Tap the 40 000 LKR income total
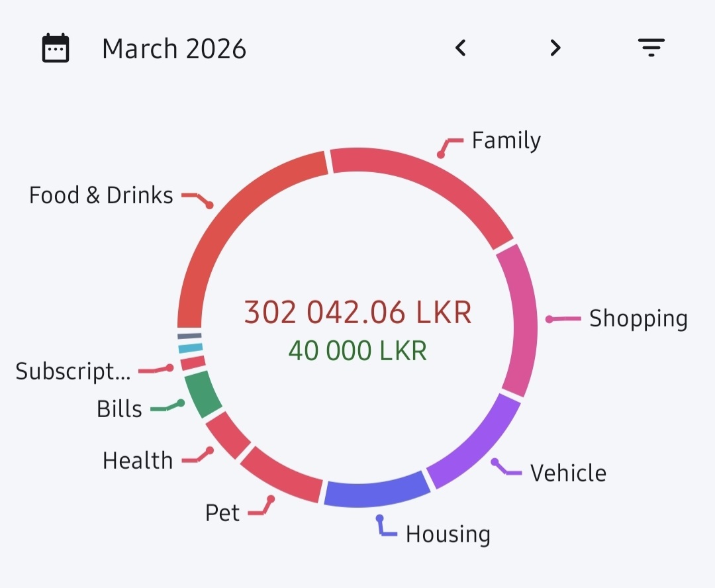The image size is (715, 588). tap(358, 351)
